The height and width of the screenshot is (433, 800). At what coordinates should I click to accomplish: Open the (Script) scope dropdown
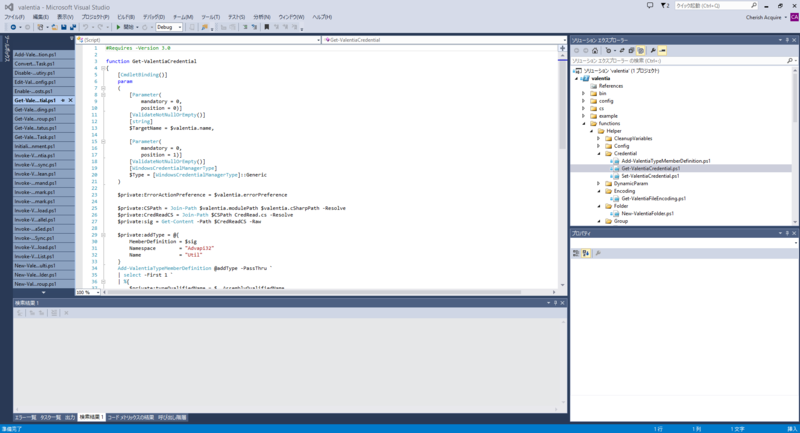[x=198, y=40]
